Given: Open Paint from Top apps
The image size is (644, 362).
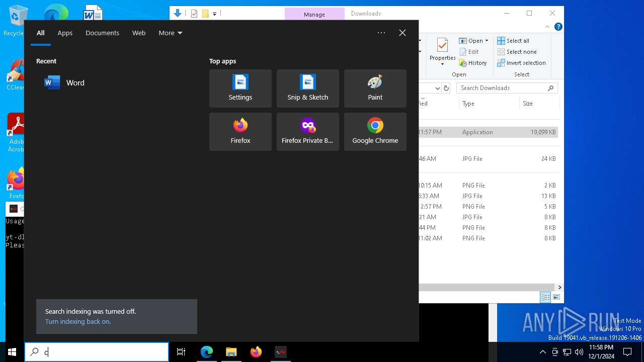Looking at the screenshot, I should pos(375,88).
